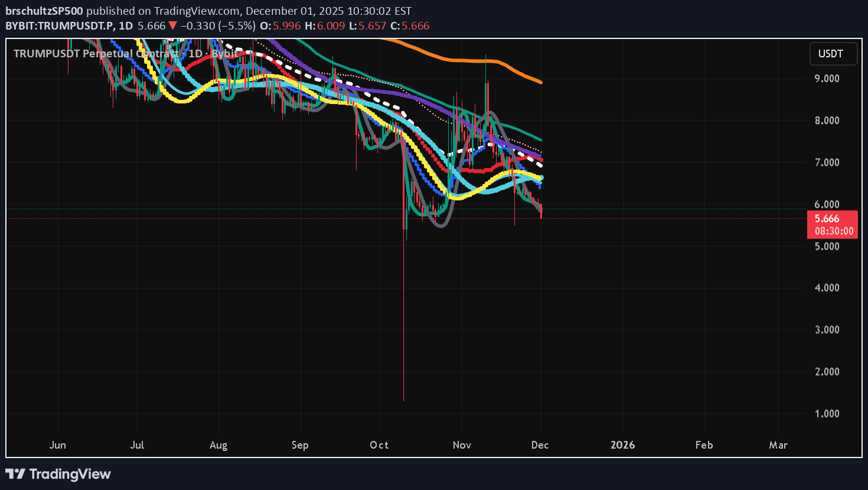Click the 1D timeframe text in the header
Viewport: 868px width, 490px height.
tap(126, 26)
